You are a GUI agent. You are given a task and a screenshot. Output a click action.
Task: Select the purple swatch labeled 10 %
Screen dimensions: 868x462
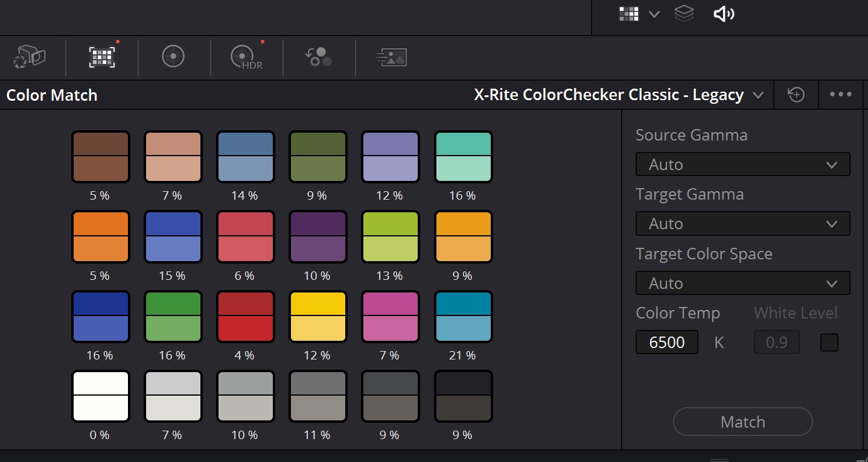tap(318, 237)
